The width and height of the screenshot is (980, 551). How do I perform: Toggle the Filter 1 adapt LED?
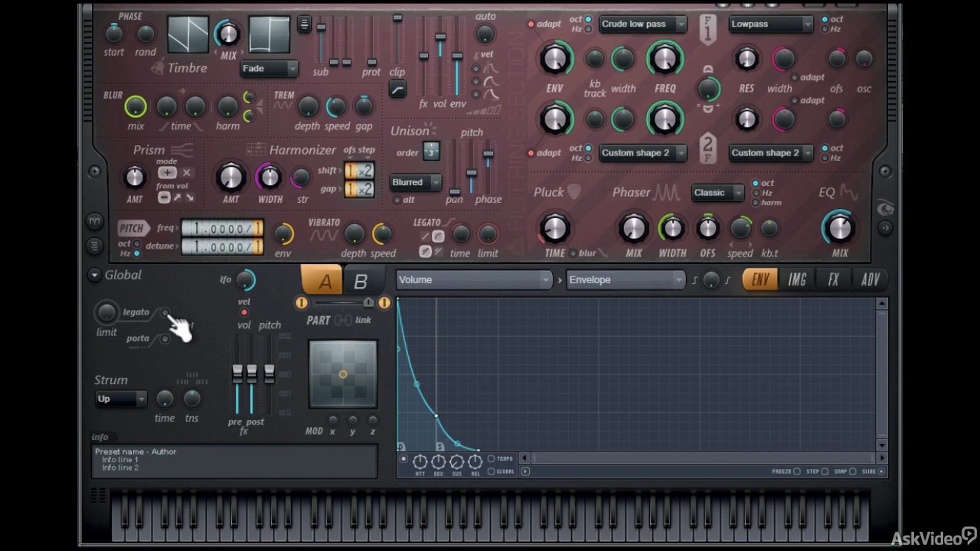coord(531,24)
